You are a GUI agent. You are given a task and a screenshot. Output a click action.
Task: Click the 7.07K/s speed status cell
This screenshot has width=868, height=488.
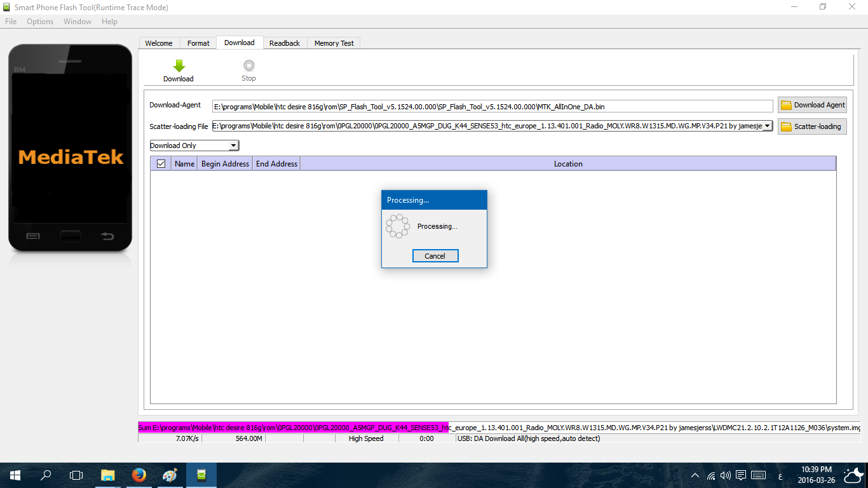point(170,438)
